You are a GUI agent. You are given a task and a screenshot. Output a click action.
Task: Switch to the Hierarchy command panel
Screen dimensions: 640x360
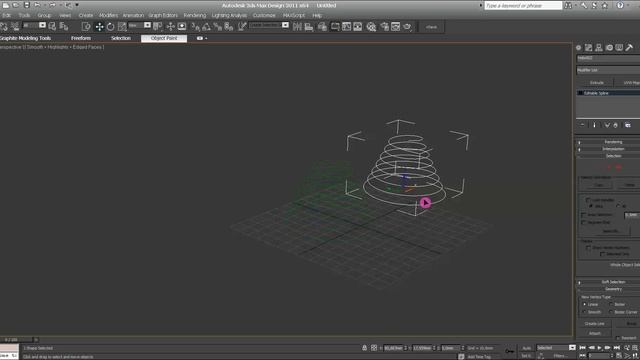[x=599, y=48]
